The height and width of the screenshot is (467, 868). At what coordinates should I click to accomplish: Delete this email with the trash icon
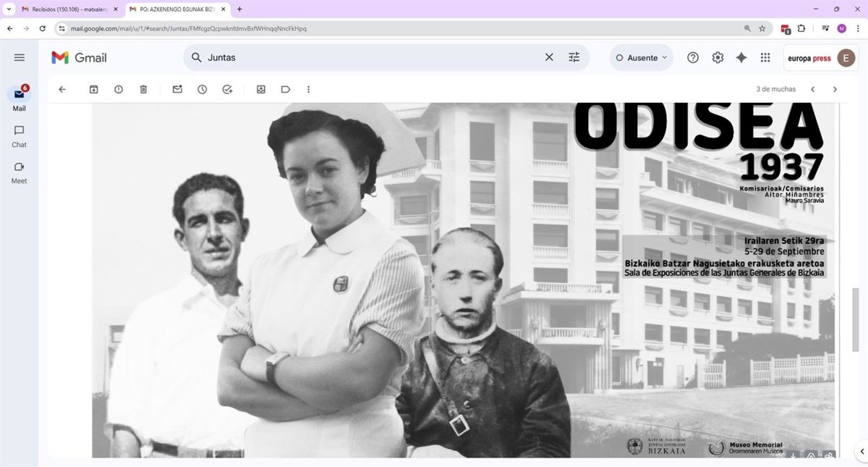[143, 89]
